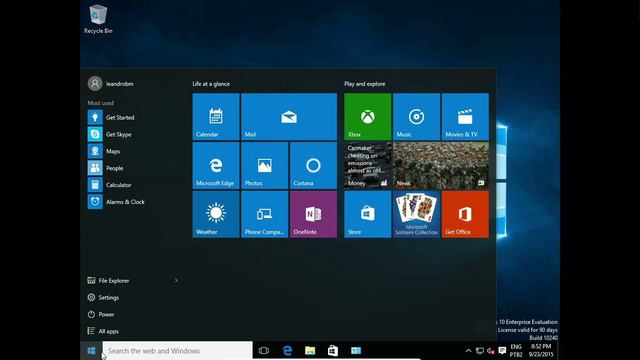This screenshot has height=360, width=640.
Task: Click the Get Office tile
Action: click(465, 214)
